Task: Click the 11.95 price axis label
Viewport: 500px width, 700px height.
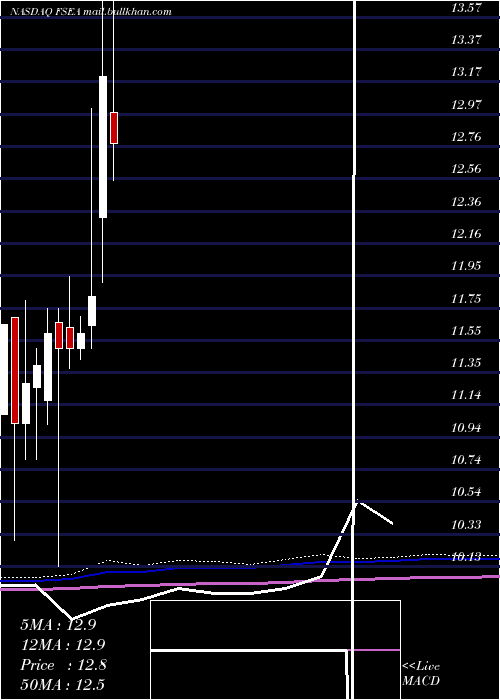Action: pyautogui.click(x=466, y=266)
